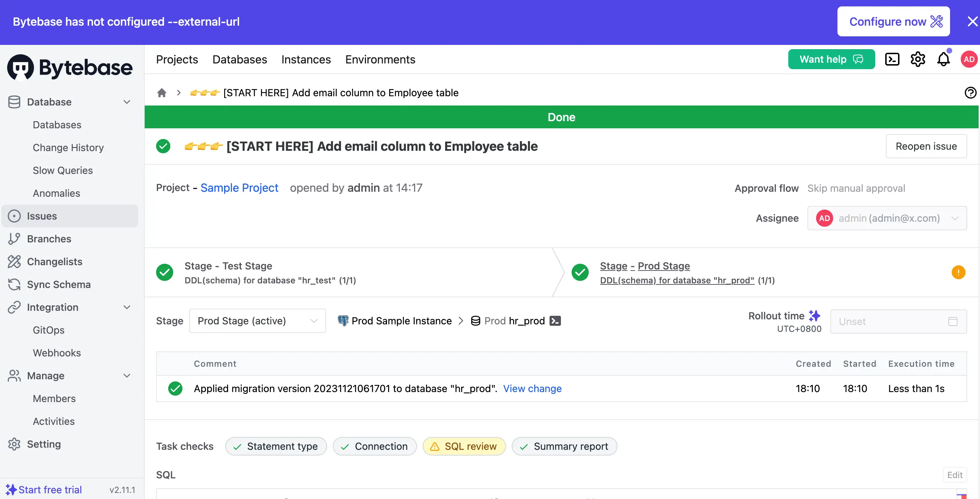Click the home breadcrumb icon
The height and width of the screenshot is (499, 980).
click(x=162, y=92)
